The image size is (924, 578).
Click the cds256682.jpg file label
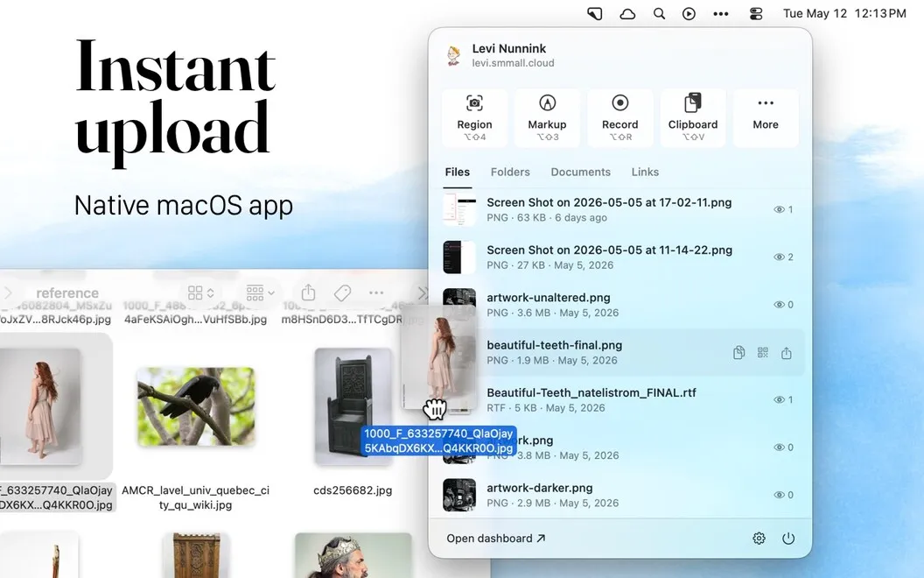[x=353, y=490]
